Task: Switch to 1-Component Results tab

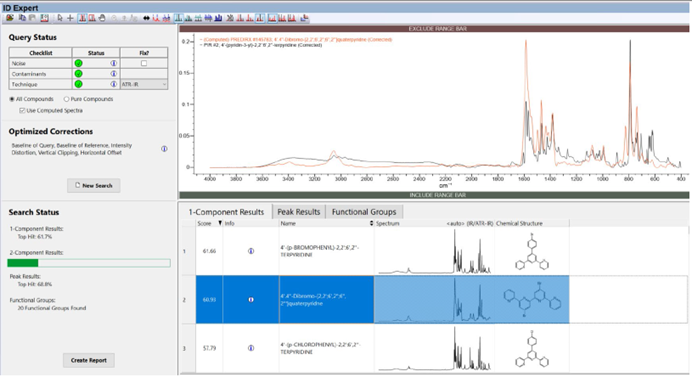Action: coord(226,212)
